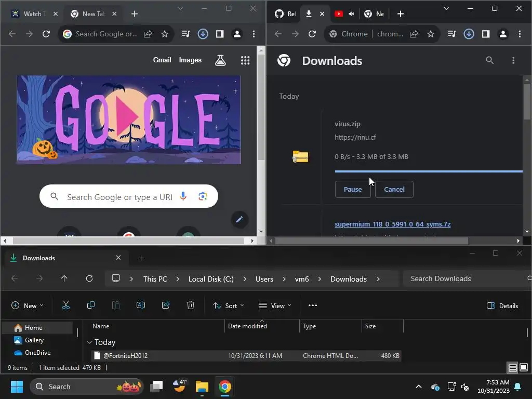Open the New dropdown in File Explorer
532x399 pixels.
[28, 305]
